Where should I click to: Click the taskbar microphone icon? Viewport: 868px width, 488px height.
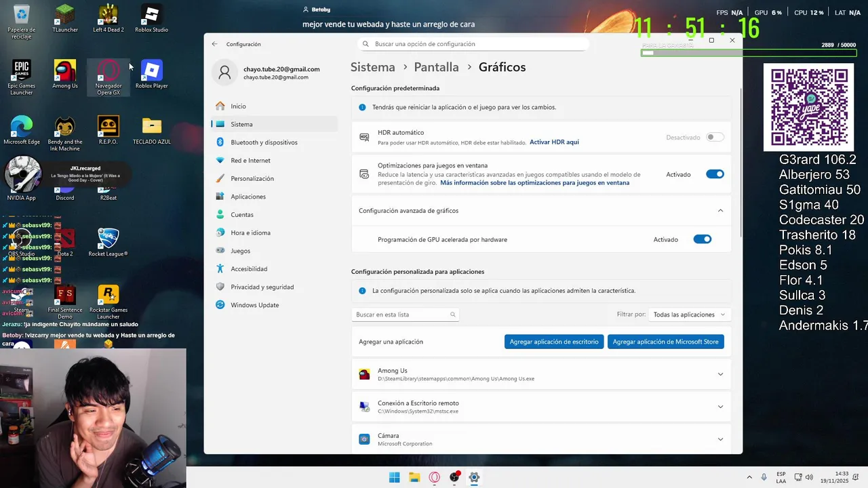coord(764,477)
